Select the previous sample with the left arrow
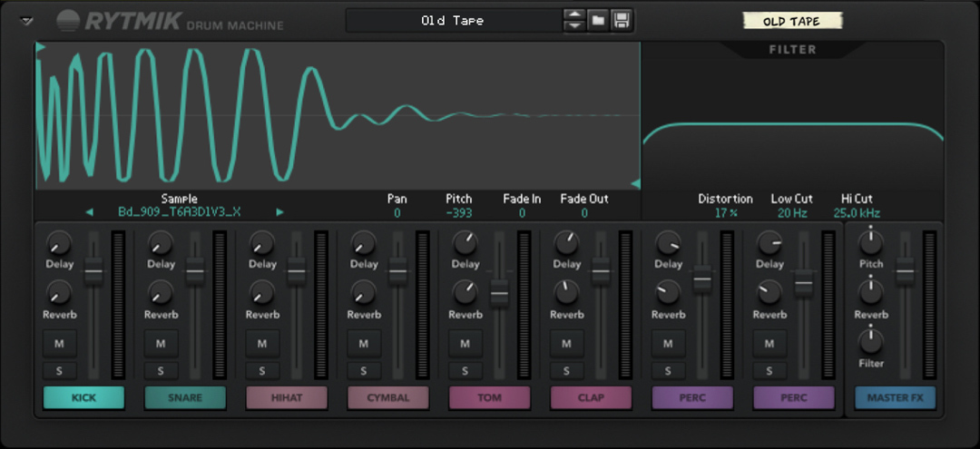Viewport: 980px width, 449px height. pyautogui.click(x=89, y=212)
